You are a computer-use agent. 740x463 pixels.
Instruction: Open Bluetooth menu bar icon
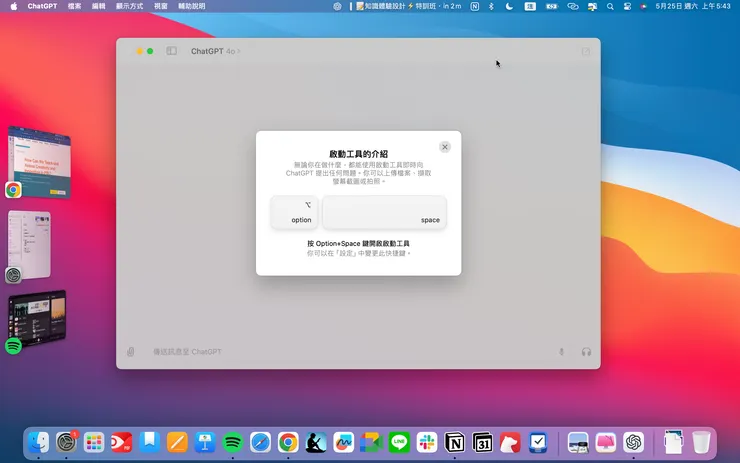[x=491, y=6]
